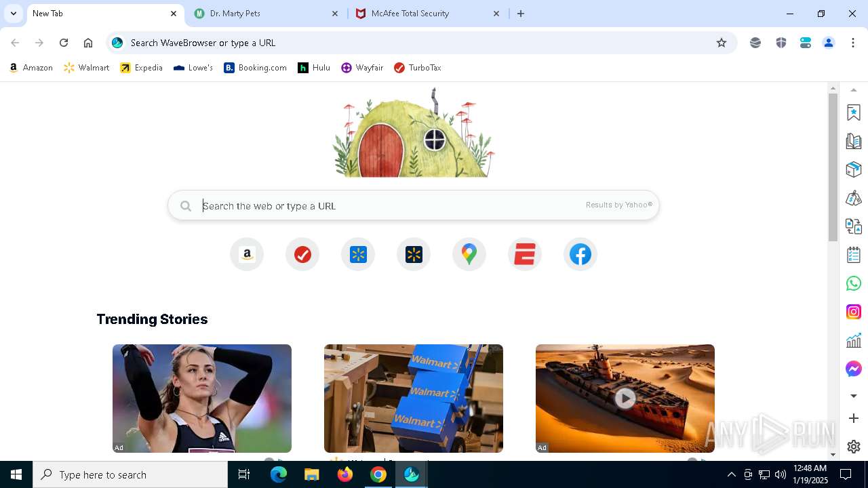The height and width of the screenshot is (488, 868).
Task: Open the TurboTax bookmark
Action: (x=418, y=68)
